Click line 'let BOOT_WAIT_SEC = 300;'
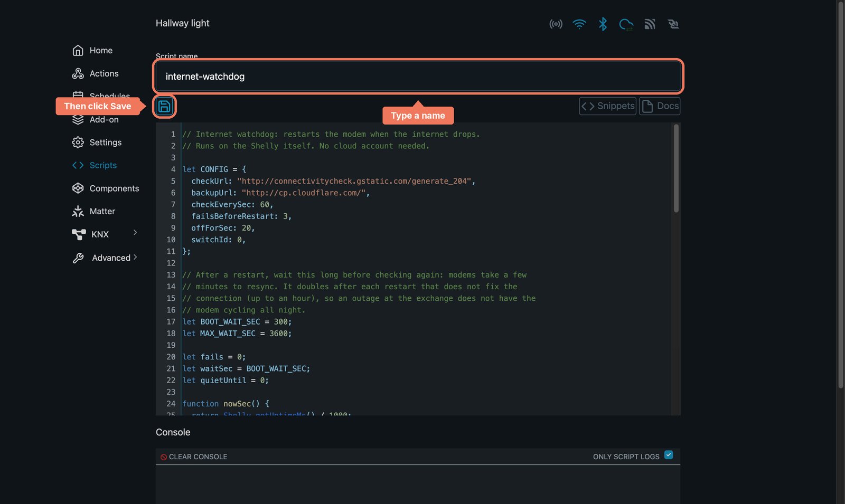The width and height of the screenshot is (845, 504). coord(237,322)
